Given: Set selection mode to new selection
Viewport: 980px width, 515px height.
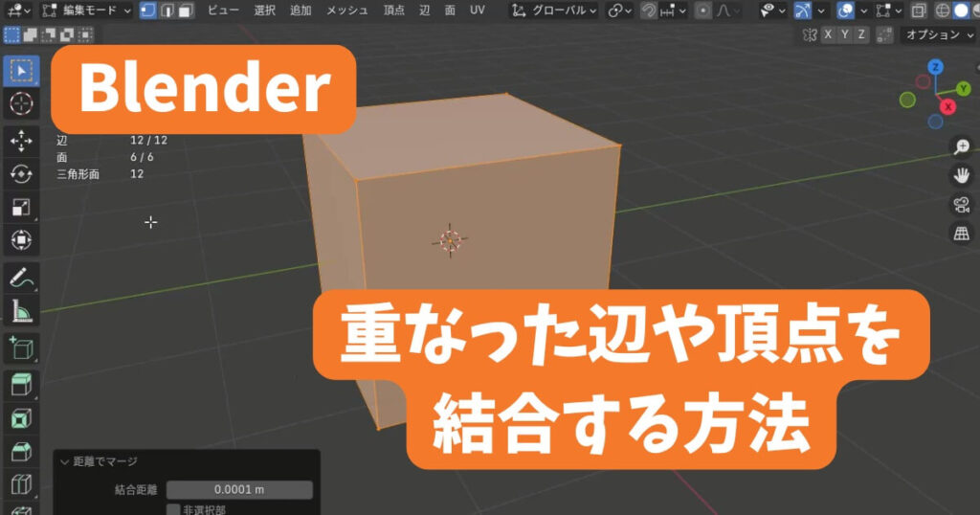Looking at the screenshot, I should tap(11, 35).
